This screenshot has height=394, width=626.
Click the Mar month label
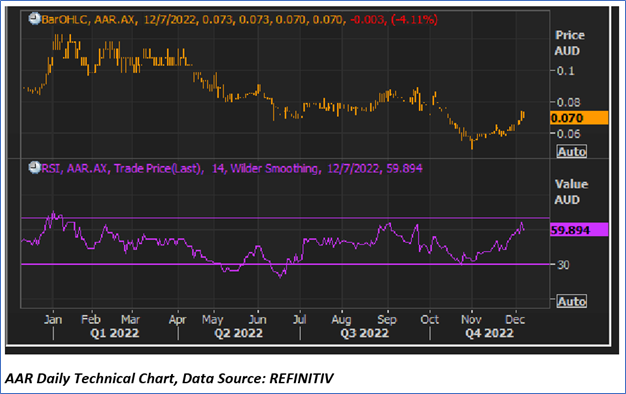131,319
